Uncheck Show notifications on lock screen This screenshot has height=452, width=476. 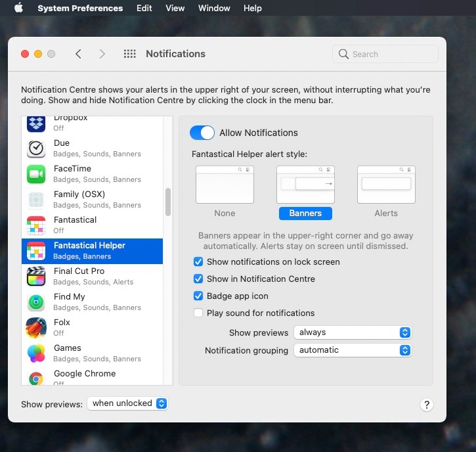pos(198,261)
